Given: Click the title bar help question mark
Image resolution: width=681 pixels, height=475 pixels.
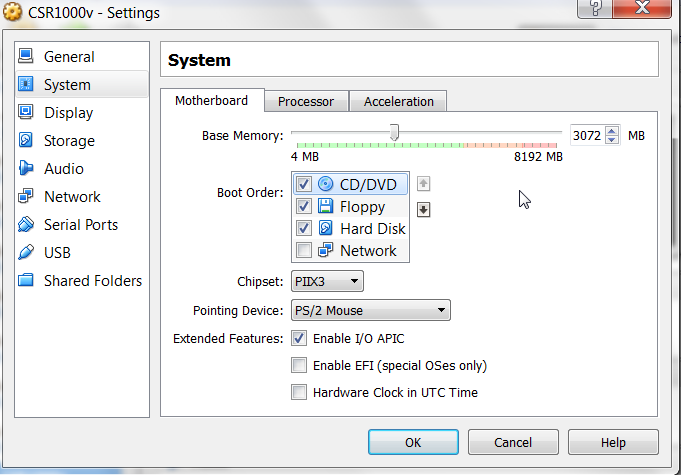Looking at the screenshot, I should [595, 8].
